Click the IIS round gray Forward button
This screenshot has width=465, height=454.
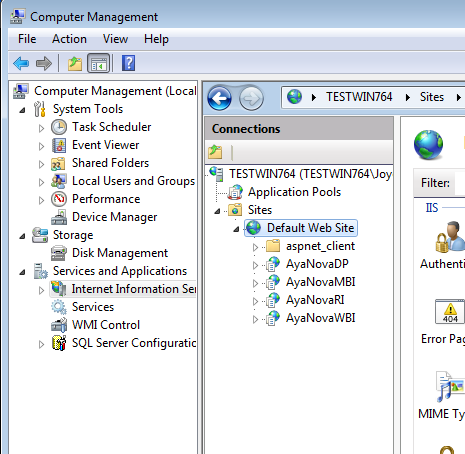point(251,98)
